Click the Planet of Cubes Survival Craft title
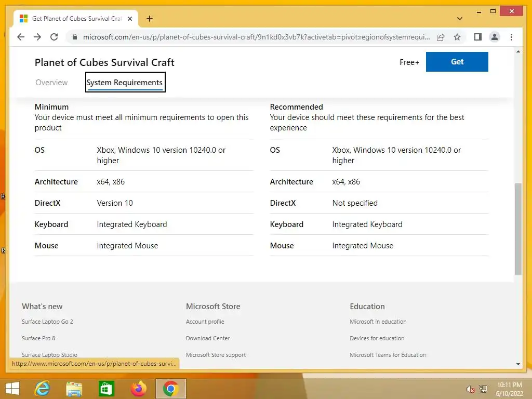Image resolution: width=532 pixels, height=399 pixels. 104,62
